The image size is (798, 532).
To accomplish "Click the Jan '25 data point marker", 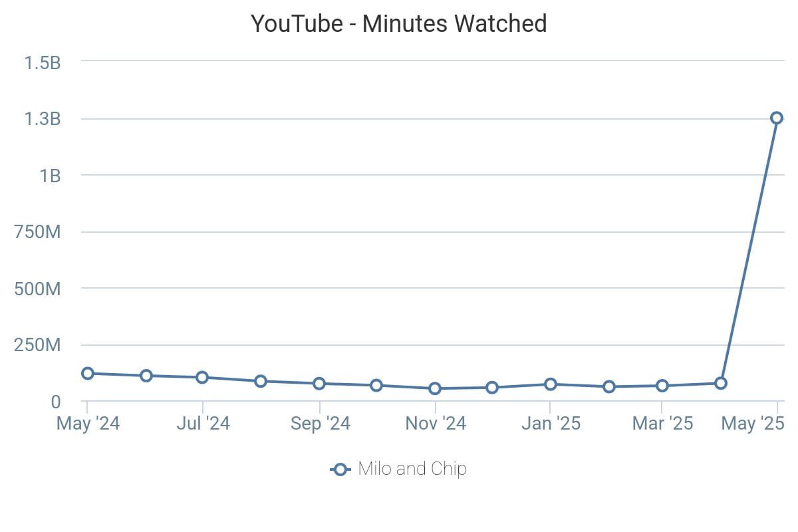I will 551,384.
